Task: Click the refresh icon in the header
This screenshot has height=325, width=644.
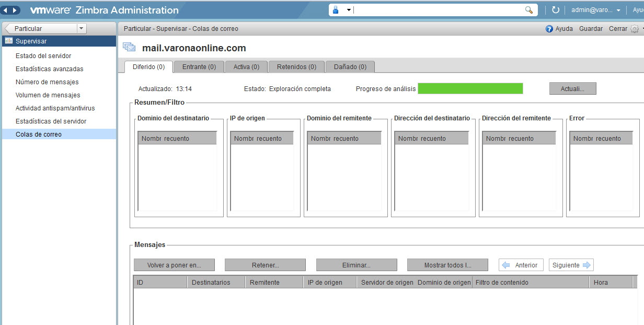Action: (x=555, y=9)
